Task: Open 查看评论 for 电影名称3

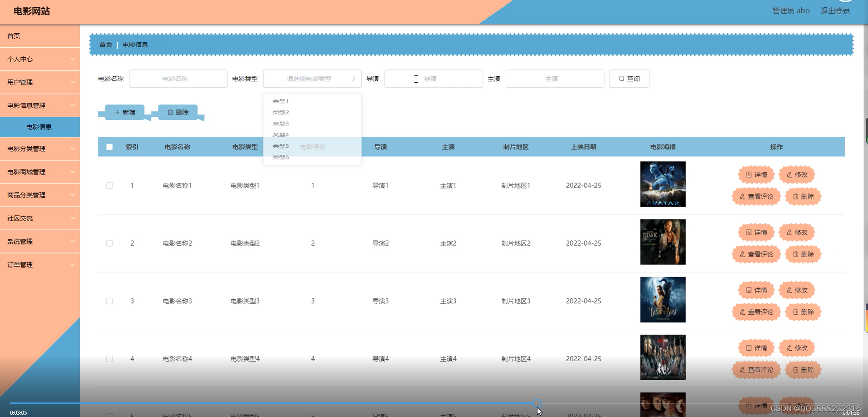Action: [x=755, y=312]
